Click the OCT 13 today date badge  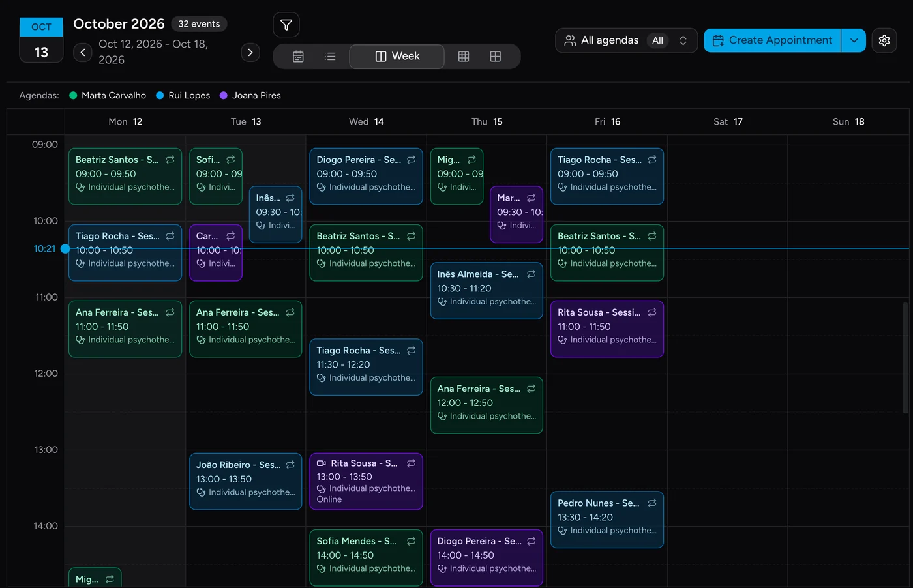tap(41, 40)
